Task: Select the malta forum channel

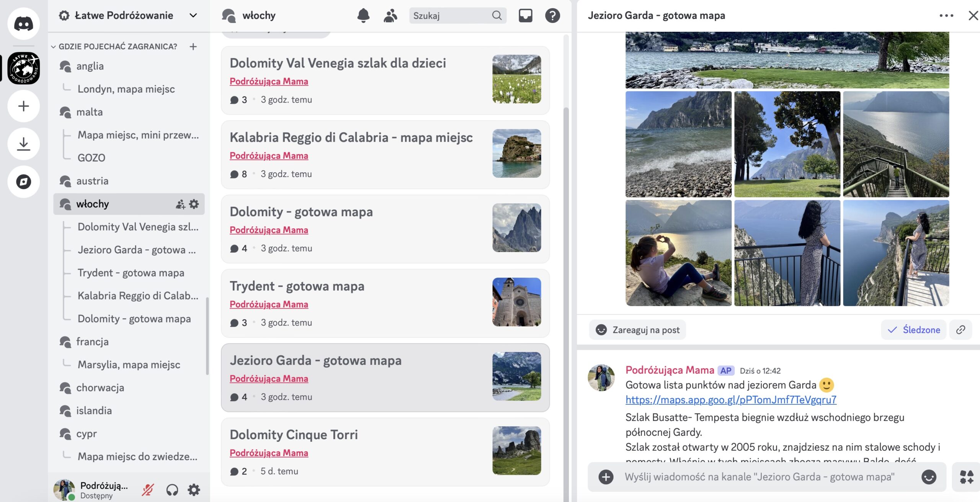Action: coord(129,112)
